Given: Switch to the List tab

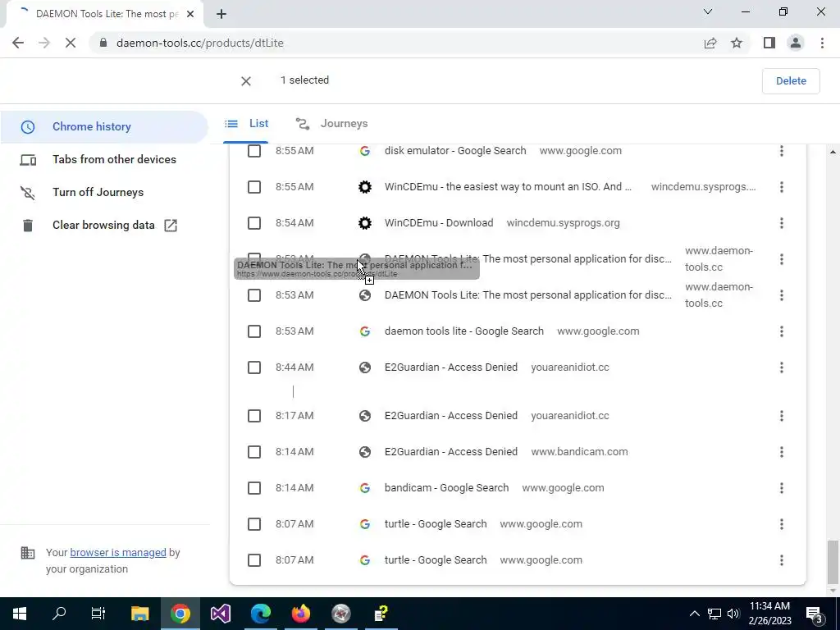Looking at the screenshot, I should click(246, 124).
